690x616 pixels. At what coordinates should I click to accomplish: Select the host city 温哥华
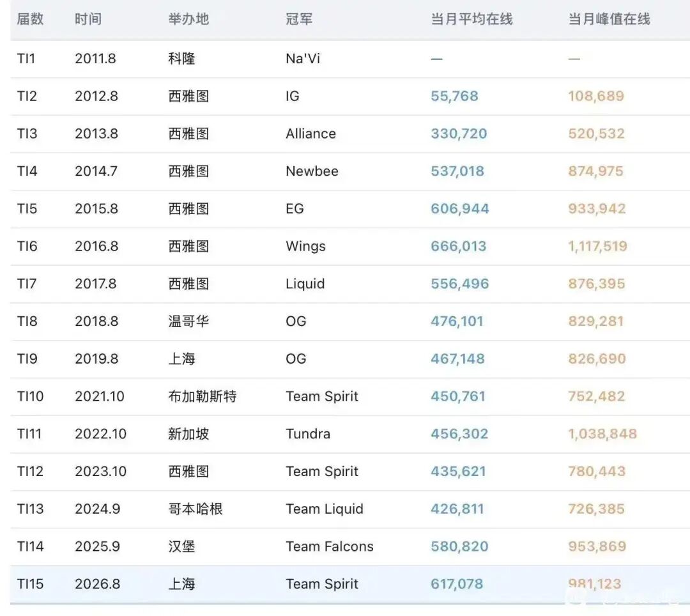(x=188, y=321)
